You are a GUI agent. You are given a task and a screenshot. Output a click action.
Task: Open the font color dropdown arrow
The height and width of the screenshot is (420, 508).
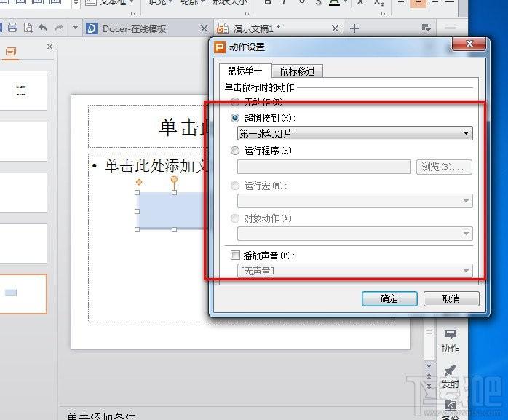coord(346,3)
